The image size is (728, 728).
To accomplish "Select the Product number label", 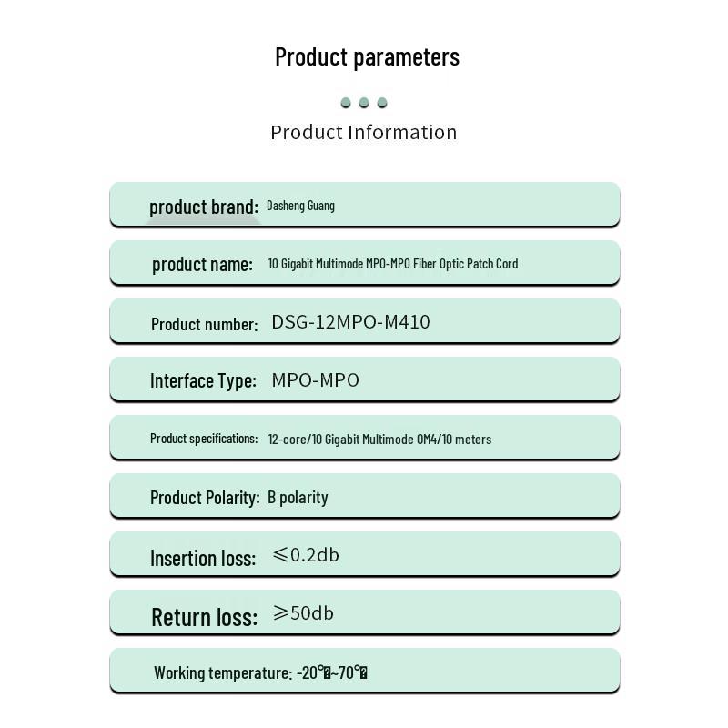I will pyautogui.click(x=204, y=324).
